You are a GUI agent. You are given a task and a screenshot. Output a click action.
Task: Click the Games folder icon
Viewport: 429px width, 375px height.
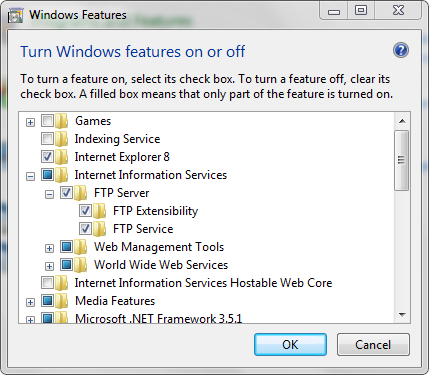point(62,121)
